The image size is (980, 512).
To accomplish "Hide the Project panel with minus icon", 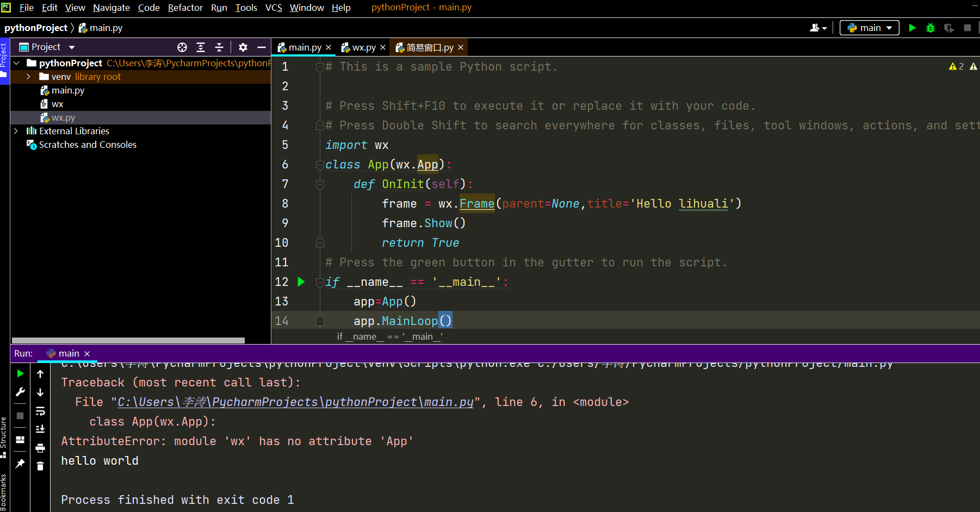I will tap(262, 47).
